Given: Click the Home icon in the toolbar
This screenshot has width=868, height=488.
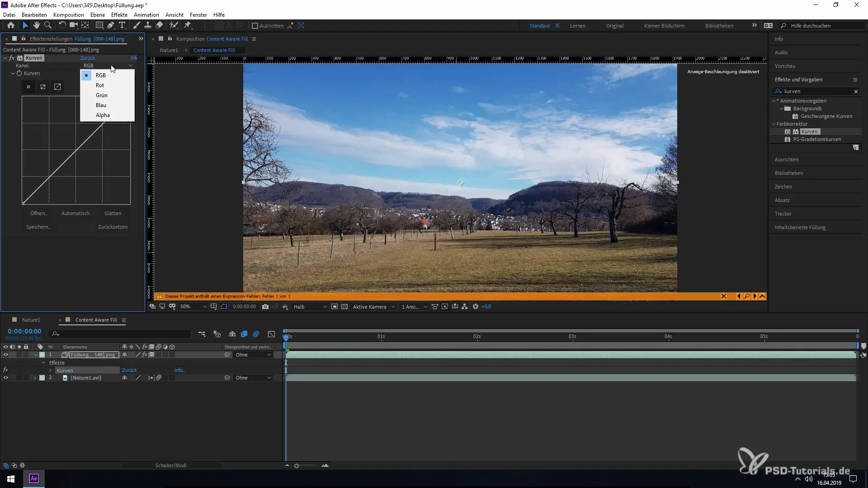Looking at the screenshot, I should coord(11,25).
